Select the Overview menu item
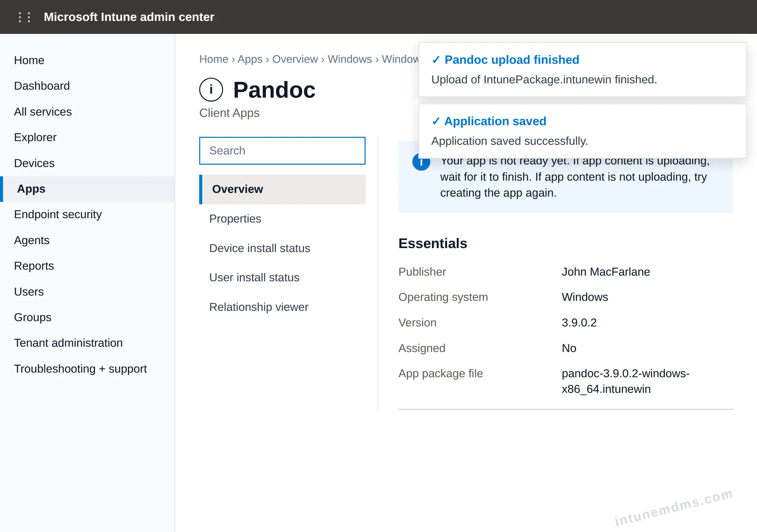The height and width of the screenshot is (532, 757). 282,189
